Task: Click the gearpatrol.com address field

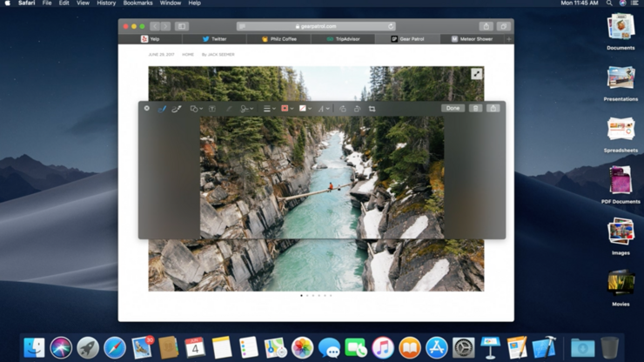Action: [316, 26]
